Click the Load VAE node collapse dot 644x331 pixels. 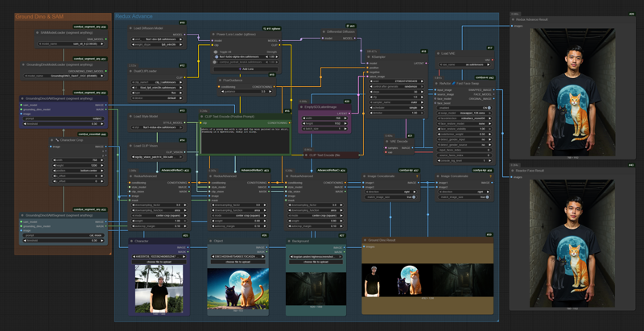click(x=437, y=53)
